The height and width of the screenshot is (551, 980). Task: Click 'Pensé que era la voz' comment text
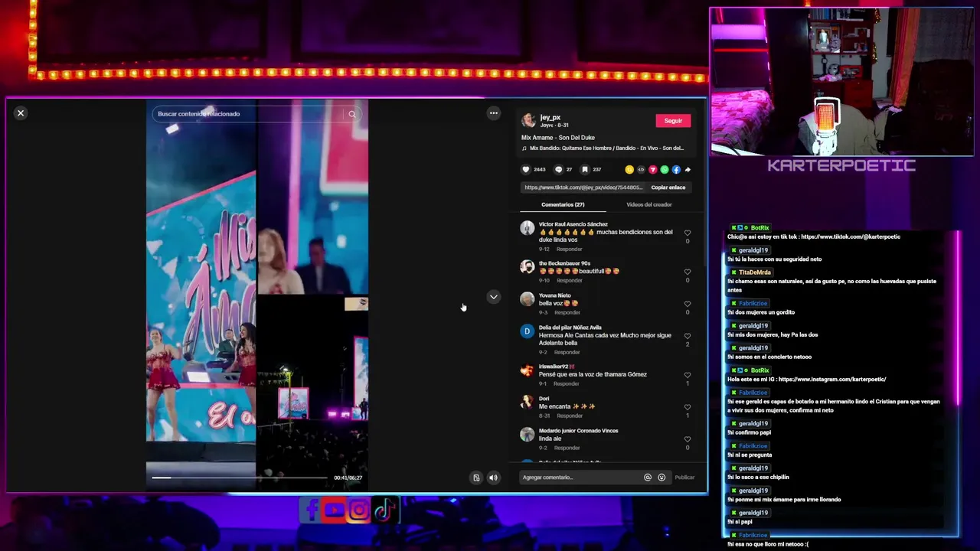pos(593,375)
